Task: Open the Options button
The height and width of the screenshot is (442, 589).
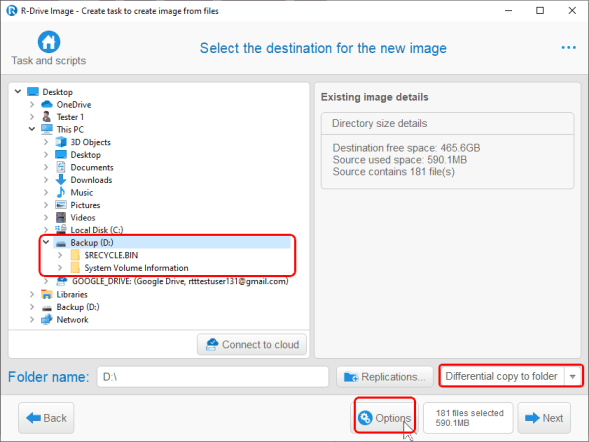Action: coord(385,418)
